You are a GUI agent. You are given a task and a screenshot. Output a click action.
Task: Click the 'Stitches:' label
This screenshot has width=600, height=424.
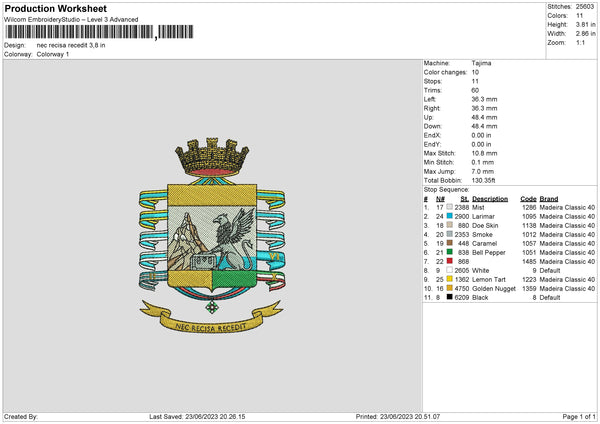559,7
